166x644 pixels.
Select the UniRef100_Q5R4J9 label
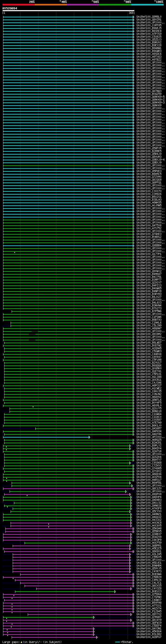click(x=149, y=154)
